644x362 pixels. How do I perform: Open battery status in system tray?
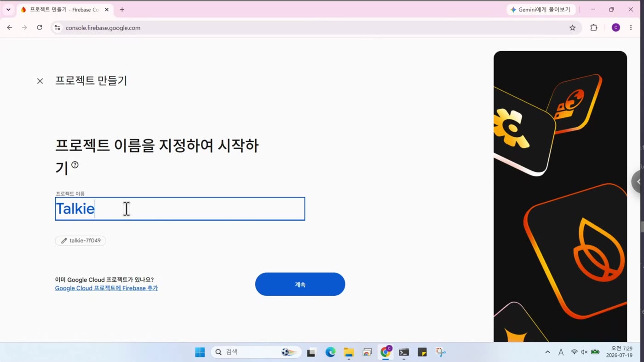point(595,352)
